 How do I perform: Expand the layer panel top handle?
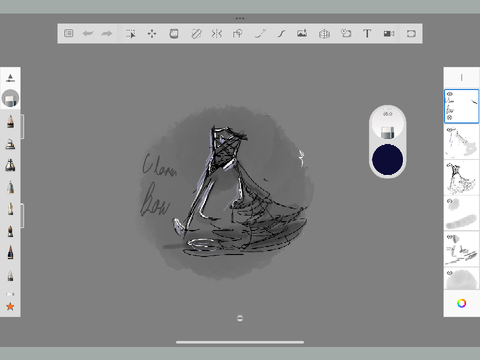pyautogui.click(x=461, y=78)
